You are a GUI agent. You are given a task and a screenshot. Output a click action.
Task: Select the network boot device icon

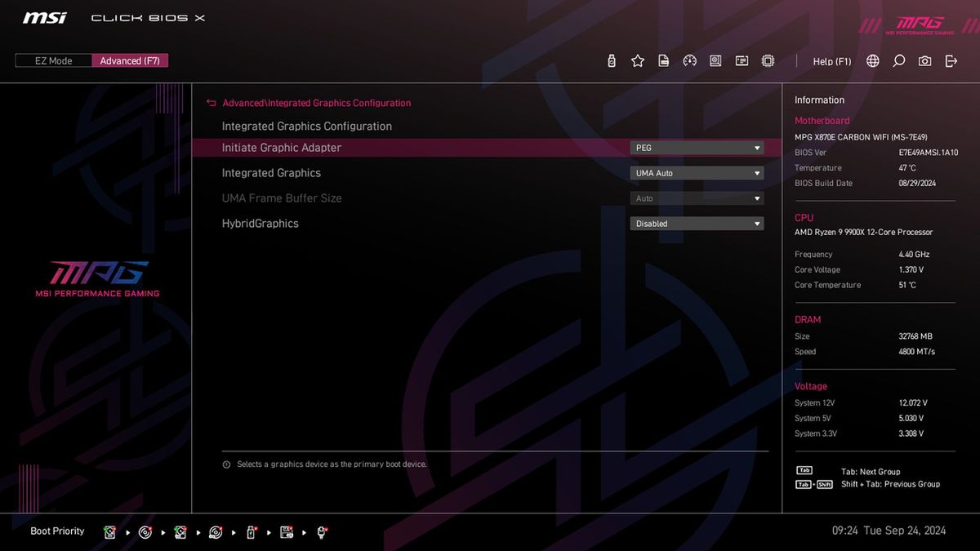pos(323,532)
